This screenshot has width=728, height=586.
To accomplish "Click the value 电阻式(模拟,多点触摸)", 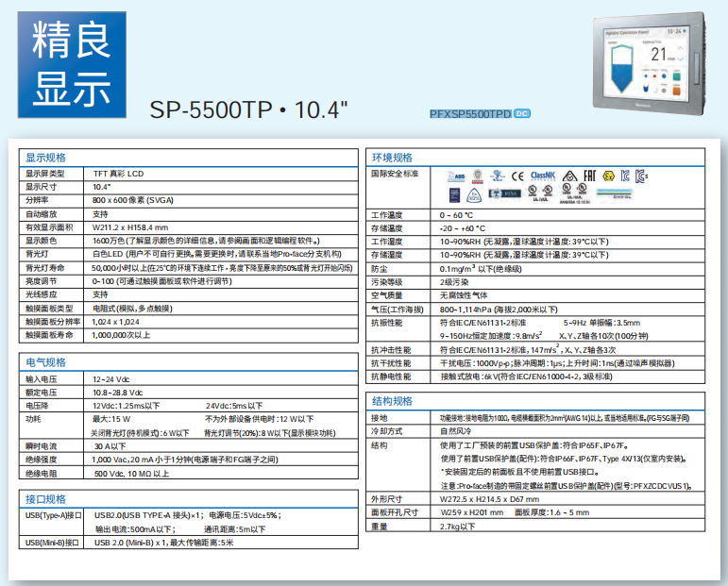I will tap(132, 309).
